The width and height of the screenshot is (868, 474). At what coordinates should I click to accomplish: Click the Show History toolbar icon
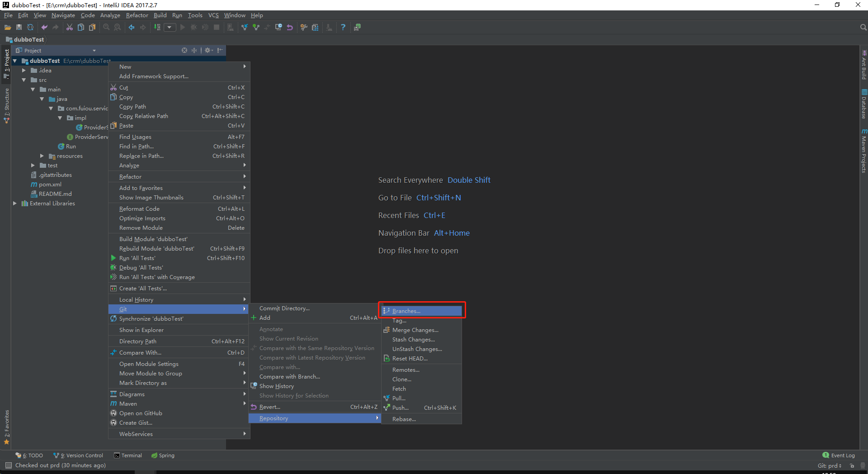pos(278,28)
